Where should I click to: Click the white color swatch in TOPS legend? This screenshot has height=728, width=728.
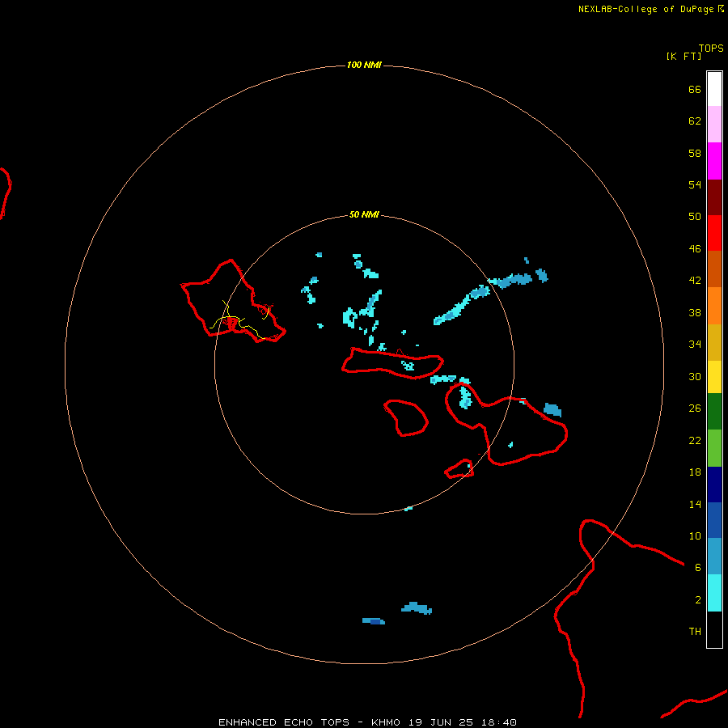tap(714, 89)
